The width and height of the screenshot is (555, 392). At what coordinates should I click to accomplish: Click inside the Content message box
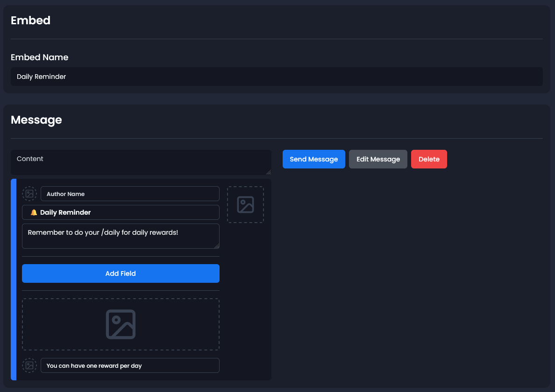pyautogui.click(x=141, y=162)
